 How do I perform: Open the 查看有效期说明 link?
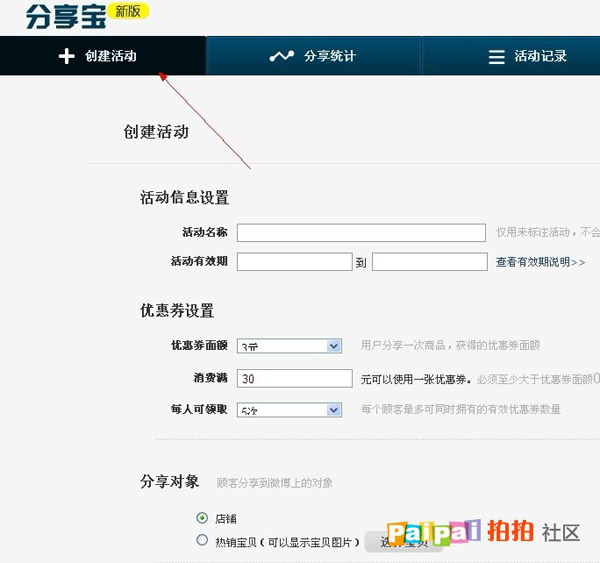click(x=540, y=262)
